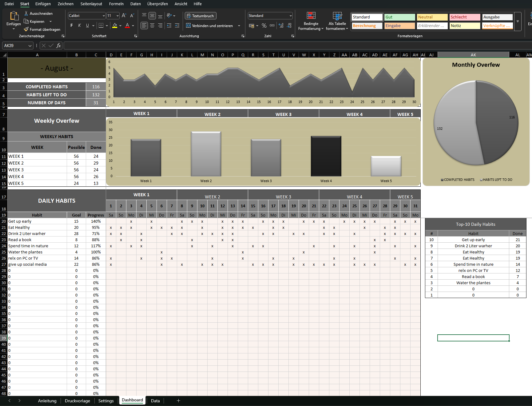Click the Format übertragen paintbrush icon
The image size is (532, 406).
tap(26, 30)
